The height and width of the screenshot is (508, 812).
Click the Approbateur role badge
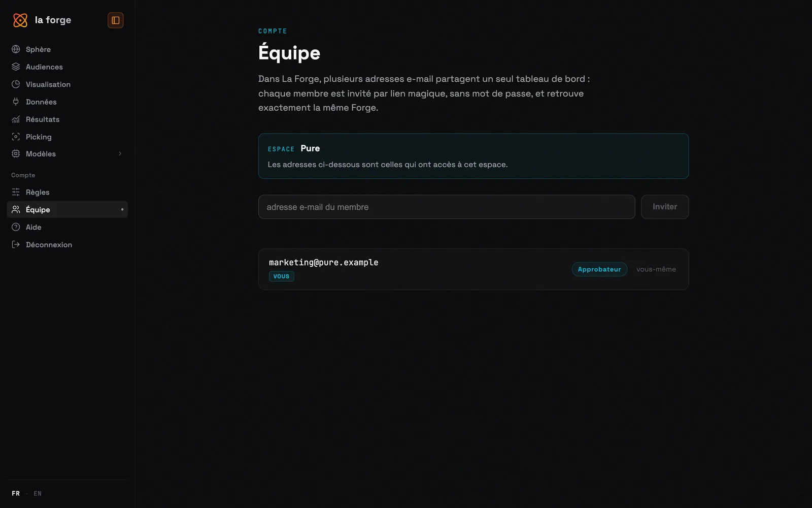pos(599,269)
